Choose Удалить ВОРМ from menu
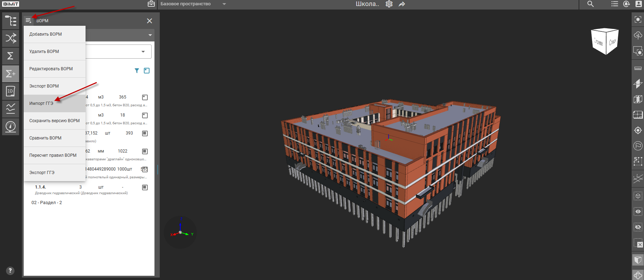Image resolution: width=644 pixels, height=280 pixels. [54, 52]
